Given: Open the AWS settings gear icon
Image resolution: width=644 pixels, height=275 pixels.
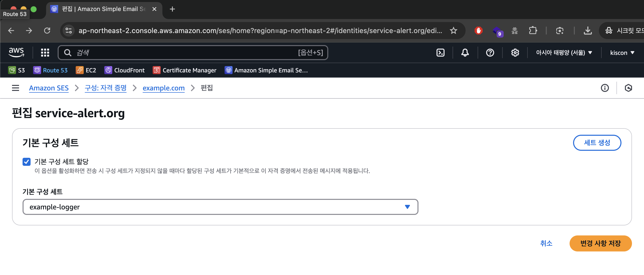Looking at the screenshot, I should [x=515, y=53].
